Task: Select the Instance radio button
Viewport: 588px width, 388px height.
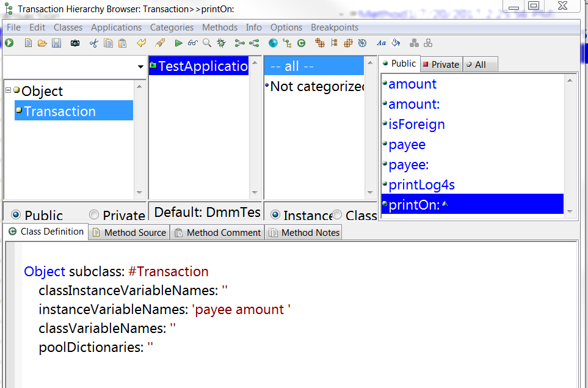Action: click(275, 215)
